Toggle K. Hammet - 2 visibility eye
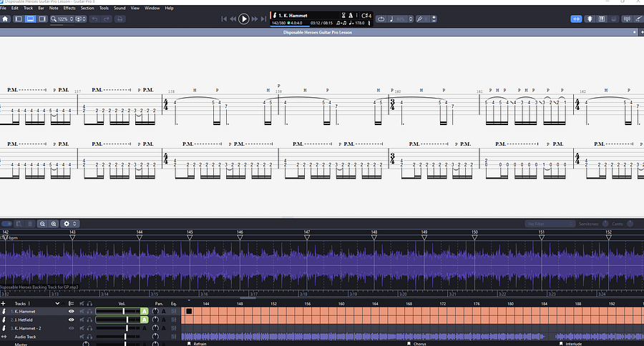Screen dimensions: 644x346 coord(71,328)
